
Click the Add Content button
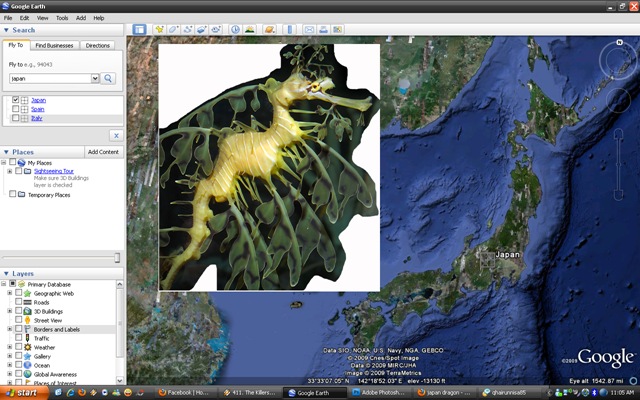pyautogui.click(x=103, y=152)
